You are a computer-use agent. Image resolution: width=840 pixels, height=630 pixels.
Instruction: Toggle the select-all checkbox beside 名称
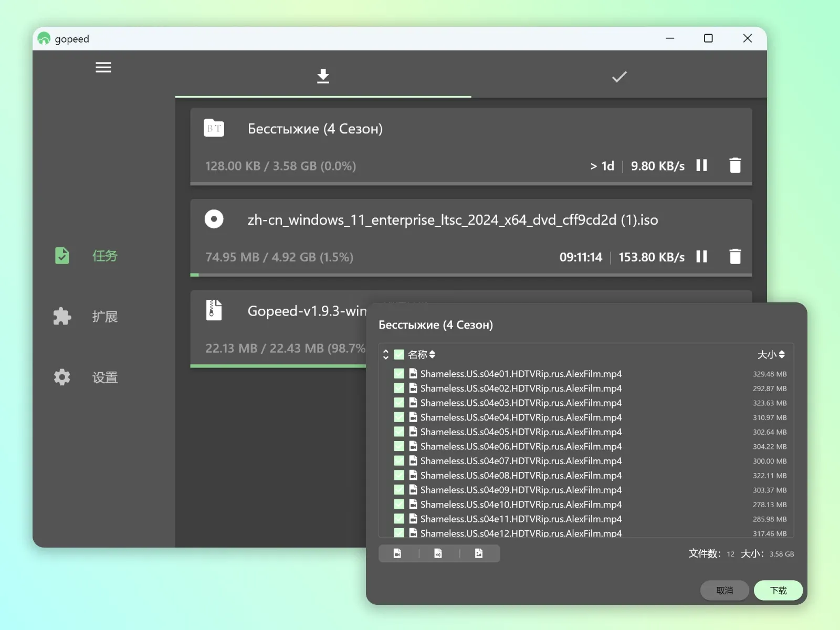point(399,354)
